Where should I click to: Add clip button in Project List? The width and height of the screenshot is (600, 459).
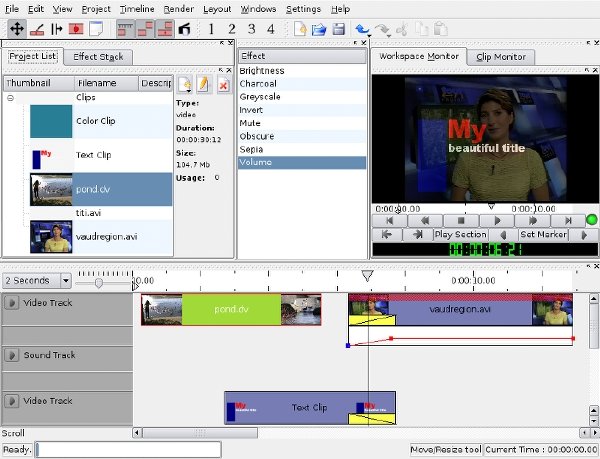coord(185,85)
